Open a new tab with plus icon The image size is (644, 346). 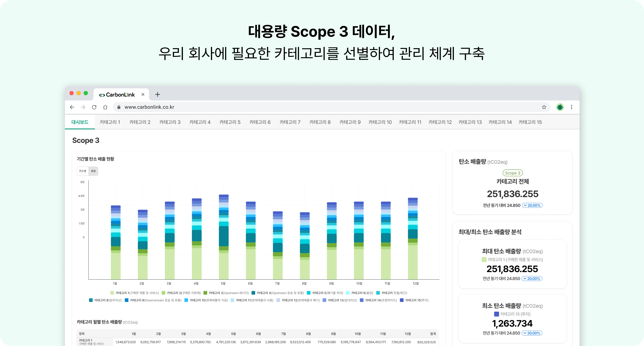[157, 94]
